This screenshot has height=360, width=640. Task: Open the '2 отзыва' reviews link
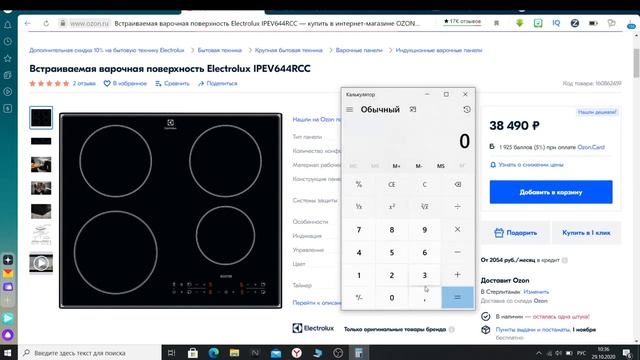(x=84, y=83)
